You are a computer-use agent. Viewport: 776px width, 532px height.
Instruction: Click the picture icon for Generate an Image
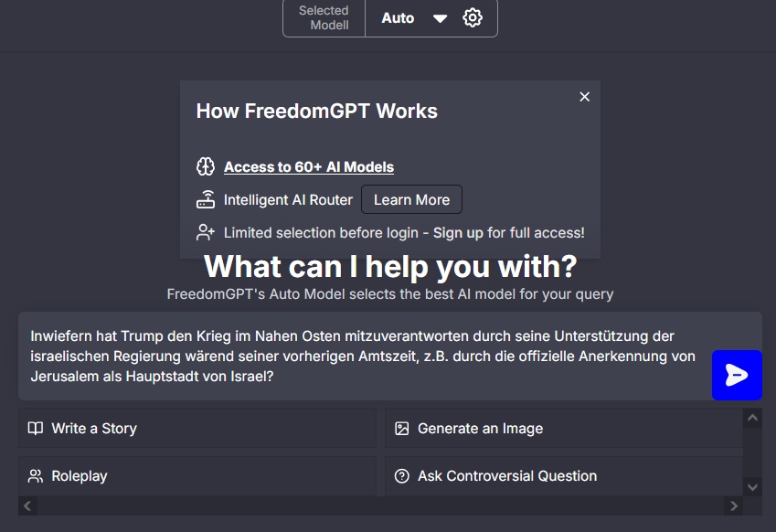[401, 429]
